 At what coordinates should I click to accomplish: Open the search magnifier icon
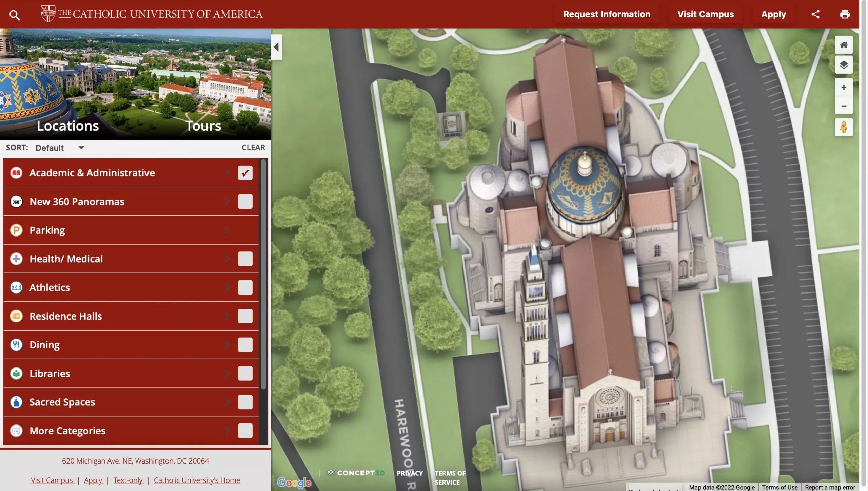(14, 15)
